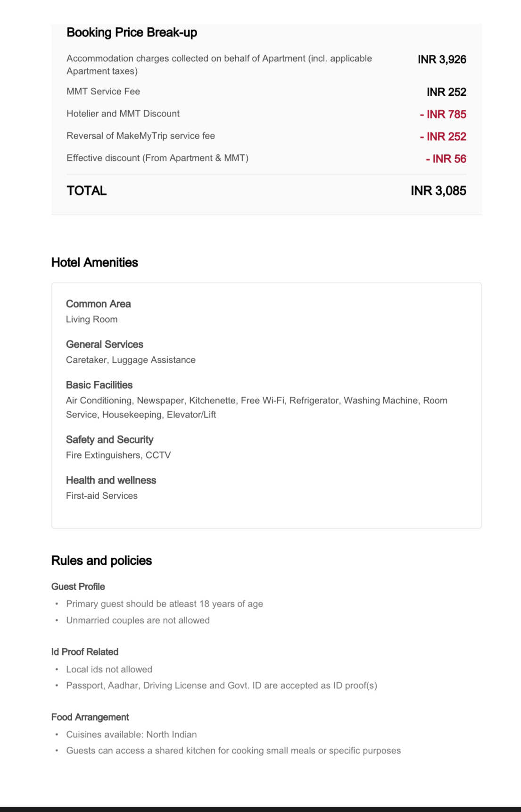The width and height of the screenshot is (521, 812).
Task: Select Unmarried couples are not allowed bullet
Action: [x=138, y=620]
